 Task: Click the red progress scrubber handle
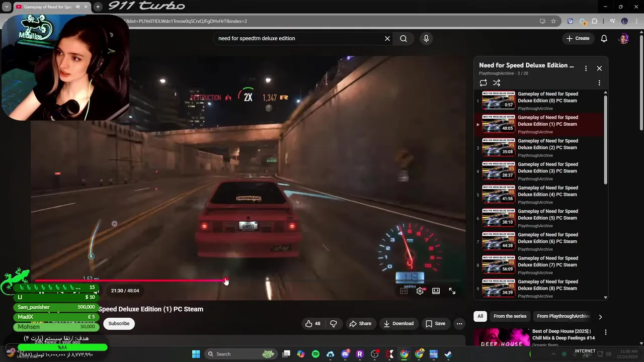click(x=226, y=281)
